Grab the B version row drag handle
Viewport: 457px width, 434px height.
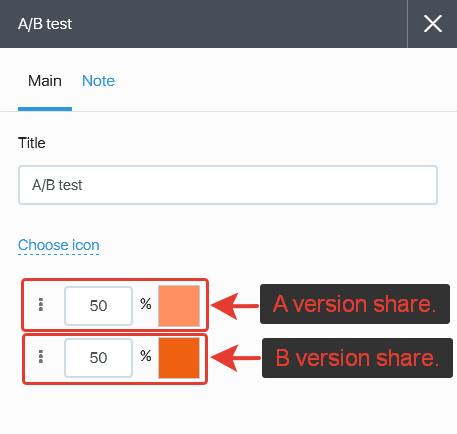pyautogui.click(x=41, y=357)
